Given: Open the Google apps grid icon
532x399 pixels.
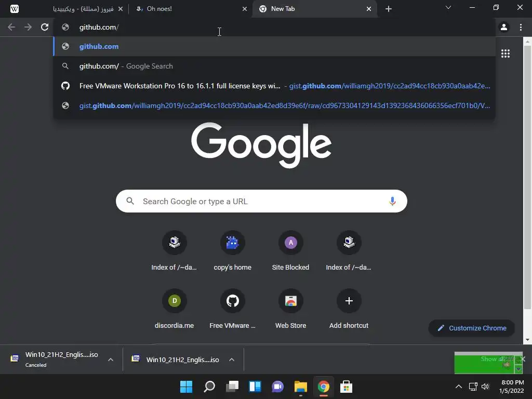Looking at the screenshot, I should tap(506, 54).
